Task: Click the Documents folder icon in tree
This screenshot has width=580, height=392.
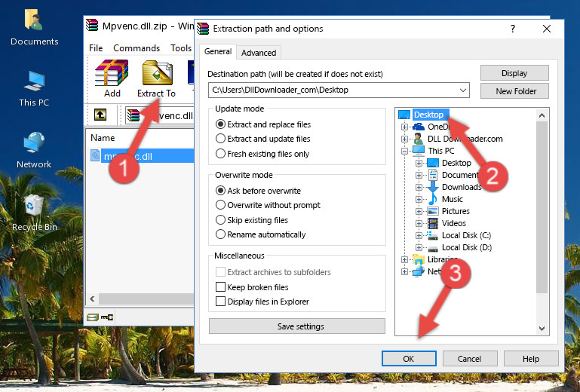Action: coord(433,175)
